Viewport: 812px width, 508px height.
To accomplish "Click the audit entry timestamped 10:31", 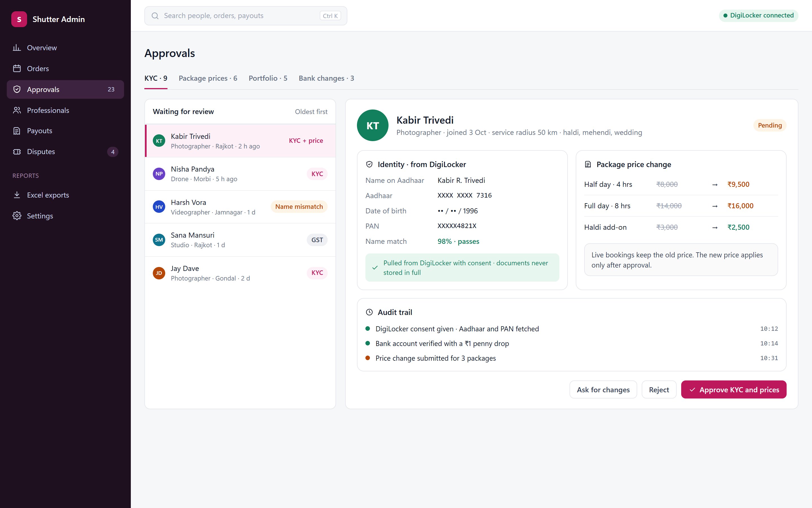I will [x=572, y=358].
